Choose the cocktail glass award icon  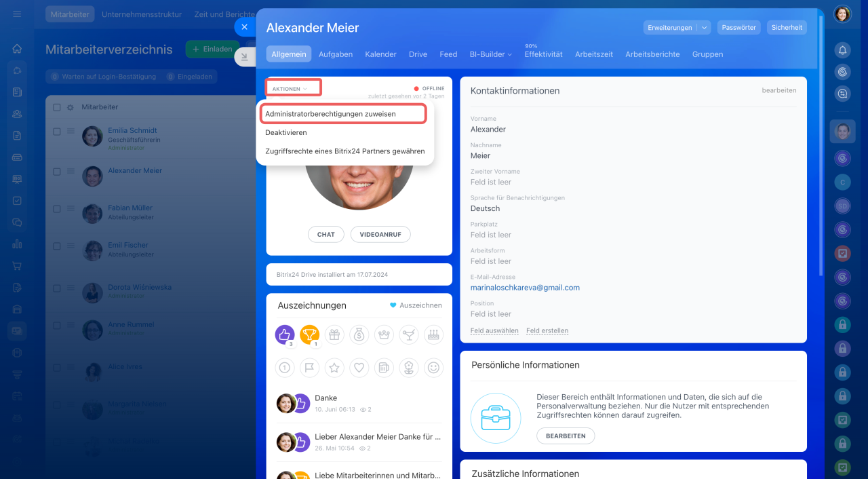tap(409, 334)
